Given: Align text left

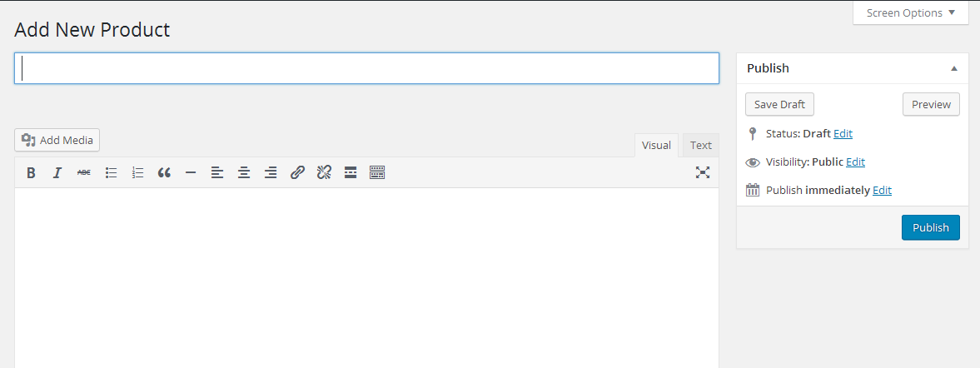Looking at the screenshot, I should point(216,173).
